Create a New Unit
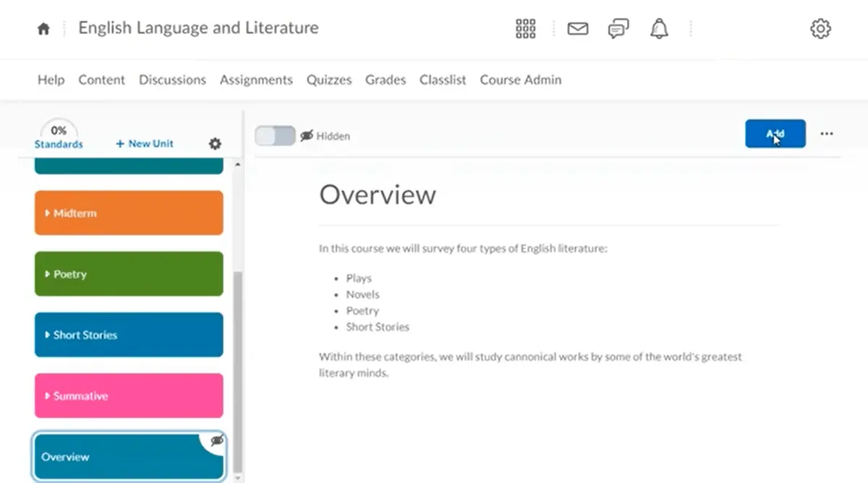 145,144
